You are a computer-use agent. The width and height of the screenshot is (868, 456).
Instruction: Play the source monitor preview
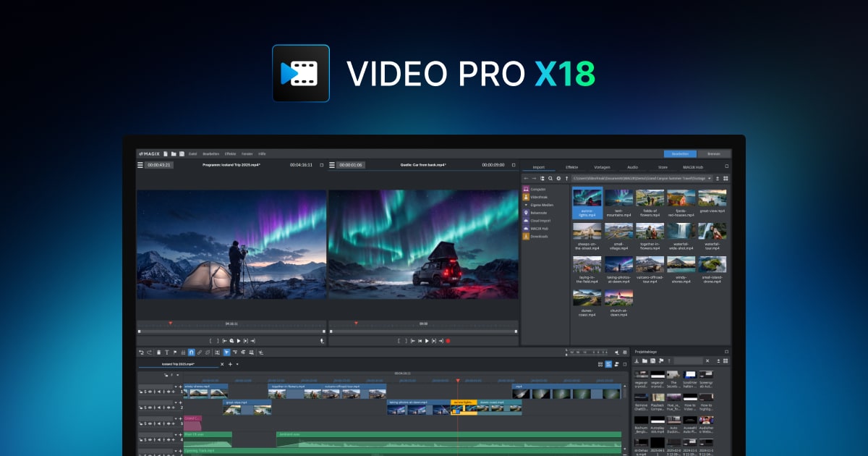(x=427, y=341)
